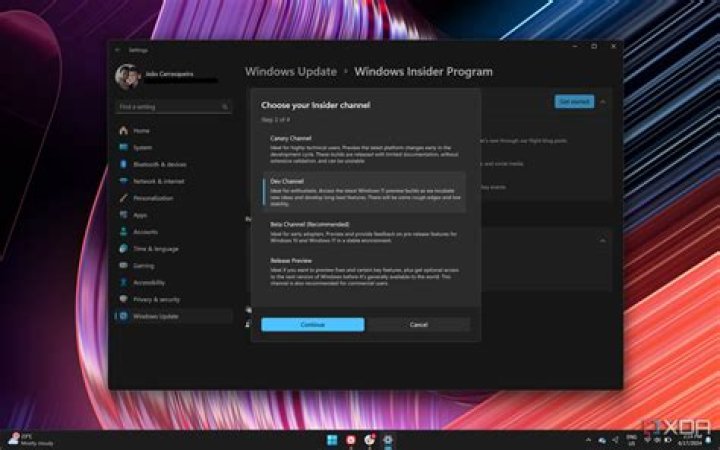Open Network & internet settings
This screenshot has width=720, height=450.
(x=174, y=181)
